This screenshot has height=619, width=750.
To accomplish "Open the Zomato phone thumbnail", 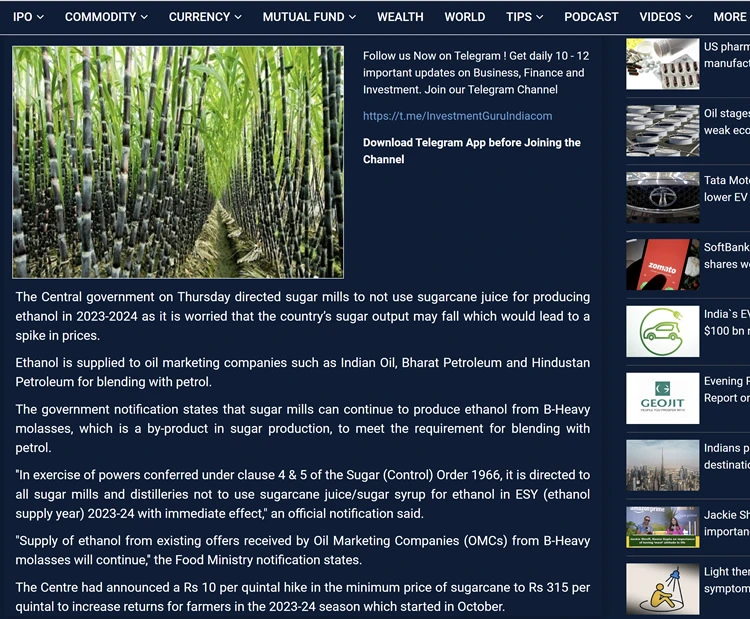I will click(x=662, y=265).
